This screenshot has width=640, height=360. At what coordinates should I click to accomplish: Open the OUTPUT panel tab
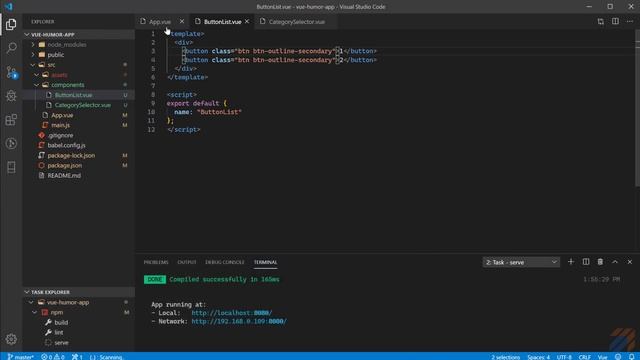point(187,262)
